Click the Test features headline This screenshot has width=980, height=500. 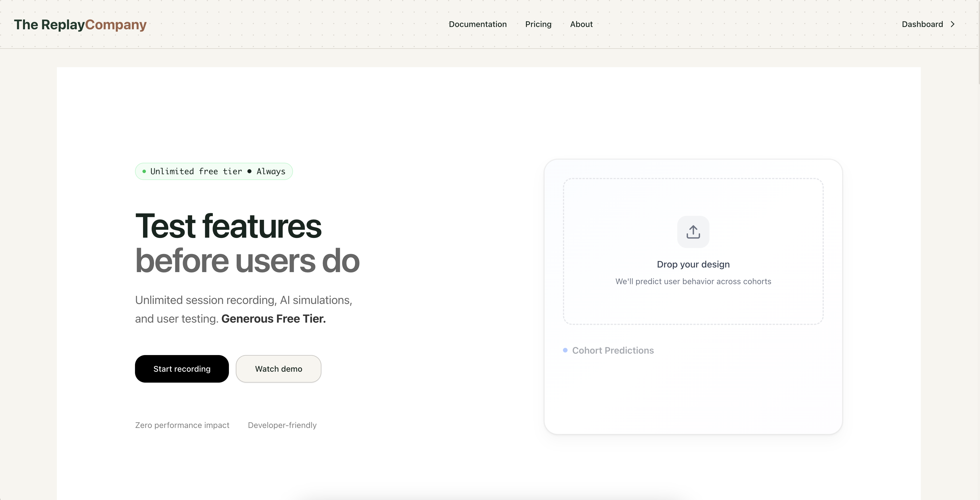point(228,226)
